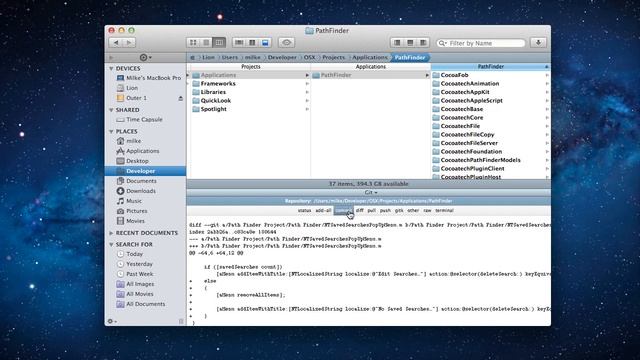Collapse the SEARCH FOR sidebar section

click(x=111, y=244)
